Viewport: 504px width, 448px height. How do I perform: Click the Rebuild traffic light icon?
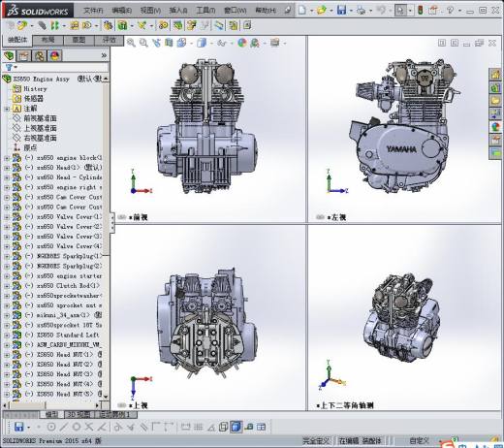(x=420, y=10)
